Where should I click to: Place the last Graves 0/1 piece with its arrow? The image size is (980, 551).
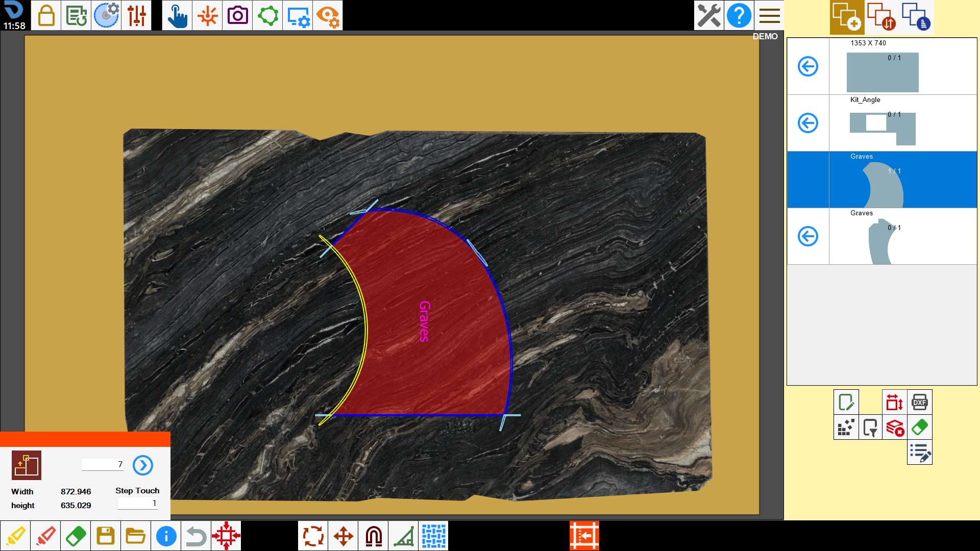[x=808, y=236]
